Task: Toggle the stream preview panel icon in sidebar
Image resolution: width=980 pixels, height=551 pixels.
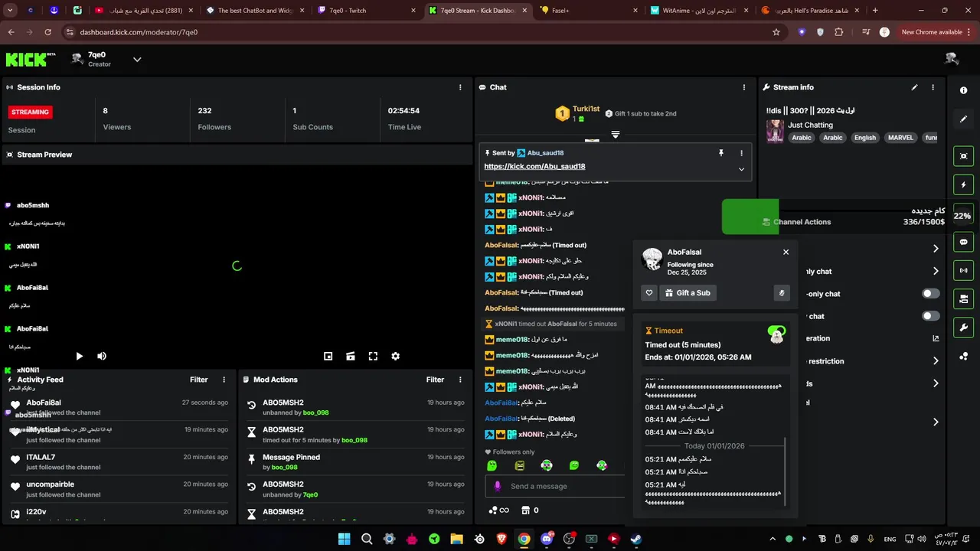Action: click(963, 156)
